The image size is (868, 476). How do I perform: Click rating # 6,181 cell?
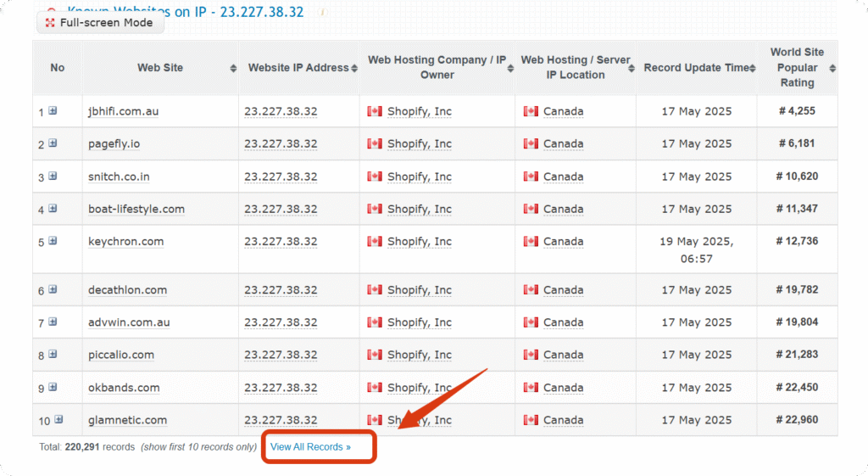point(797,143)
